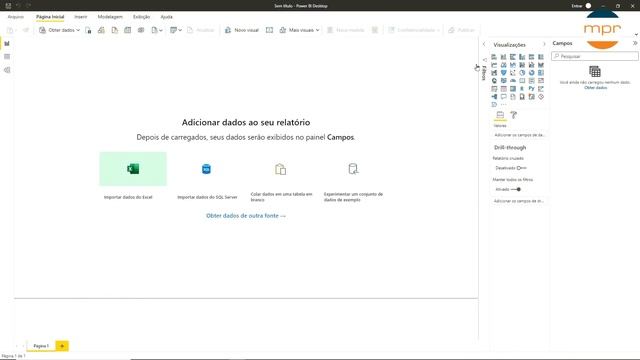The width and height of the screenshot is (640, 360).
Task: Select the Area chart visual
Action: (x=503, y=65)
